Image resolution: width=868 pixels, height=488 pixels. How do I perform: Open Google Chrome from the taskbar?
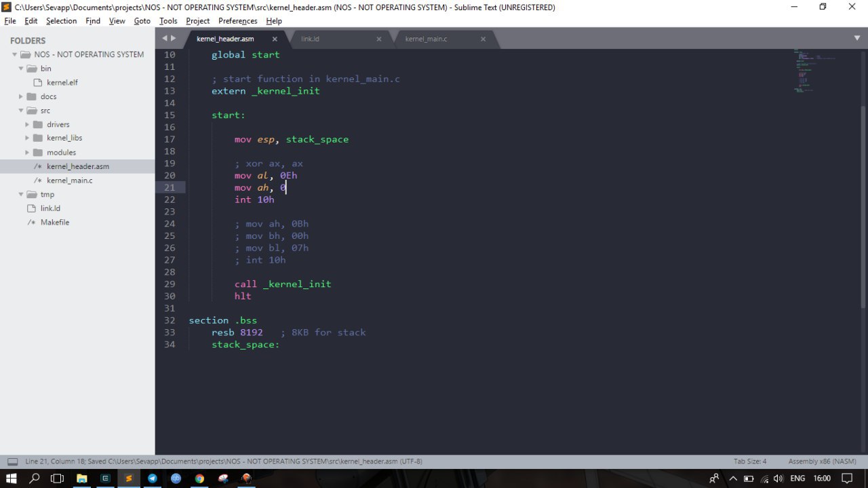click(199, 478)
